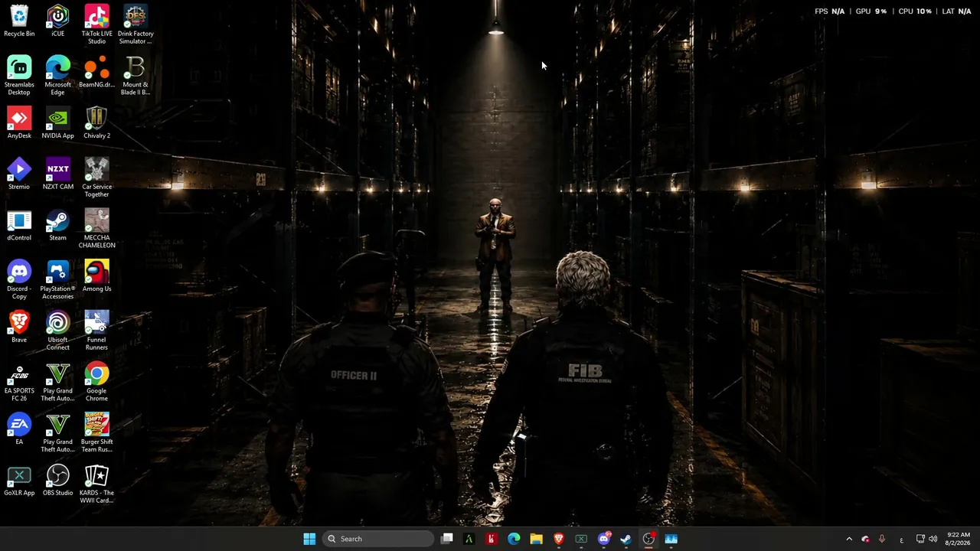
Task: Switch to Steam on the taskbar
Action: [x=626, y=539]
